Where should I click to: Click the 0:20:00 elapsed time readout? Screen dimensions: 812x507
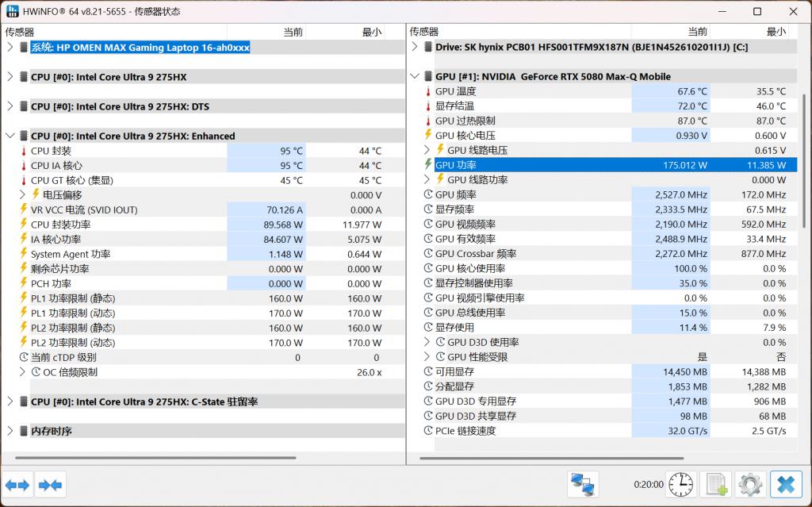click(x=649, y=484)
